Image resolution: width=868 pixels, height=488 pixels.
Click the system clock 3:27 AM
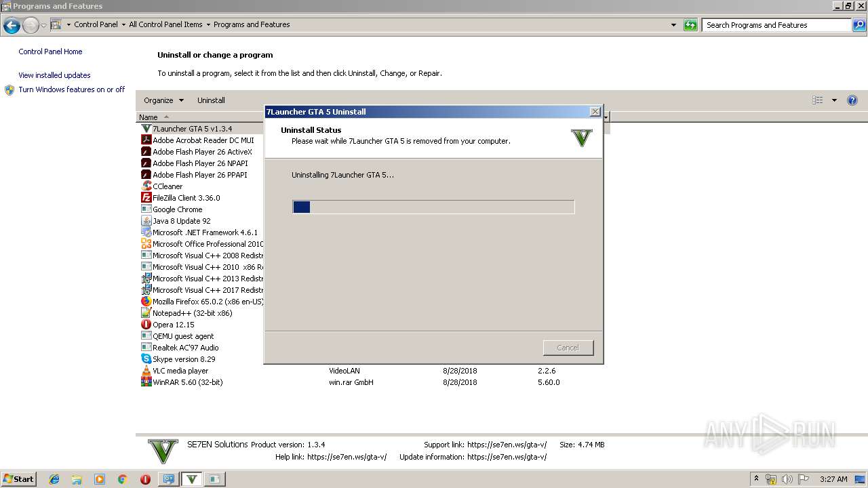pos(833,479)
